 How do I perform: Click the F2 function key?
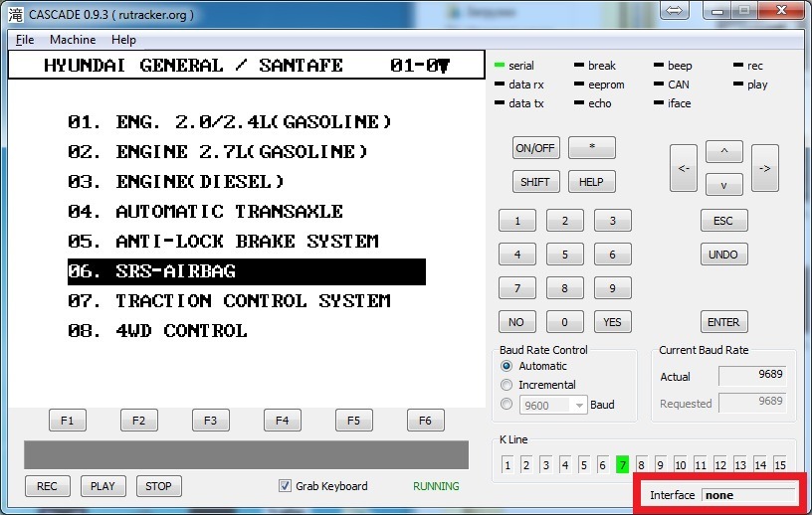[138, 421]
